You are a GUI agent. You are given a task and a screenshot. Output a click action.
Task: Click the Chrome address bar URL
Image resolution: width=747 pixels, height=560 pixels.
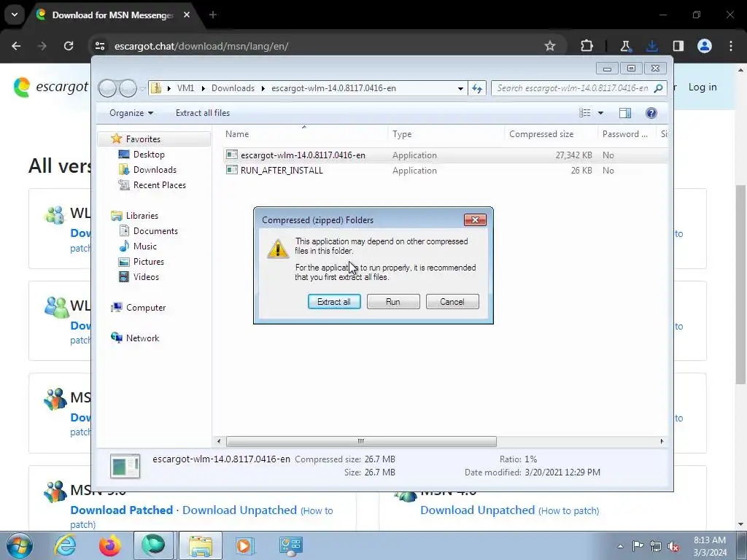201,46
